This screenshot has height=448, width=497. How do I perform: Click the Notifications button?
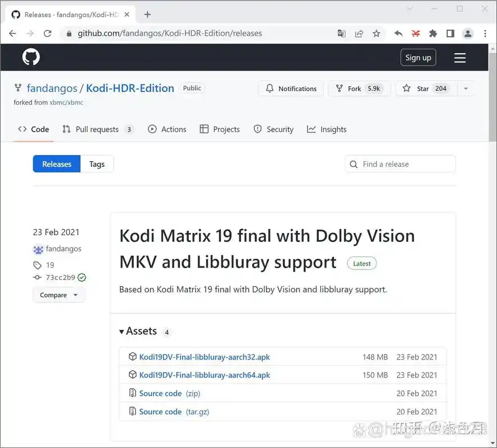pos(291,88)
